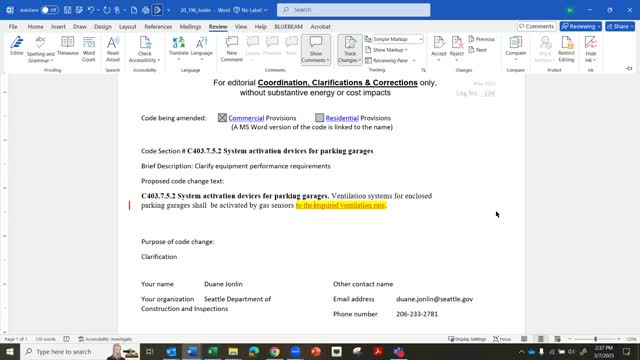Click the Restrict Editing icon

coord(566,49)
